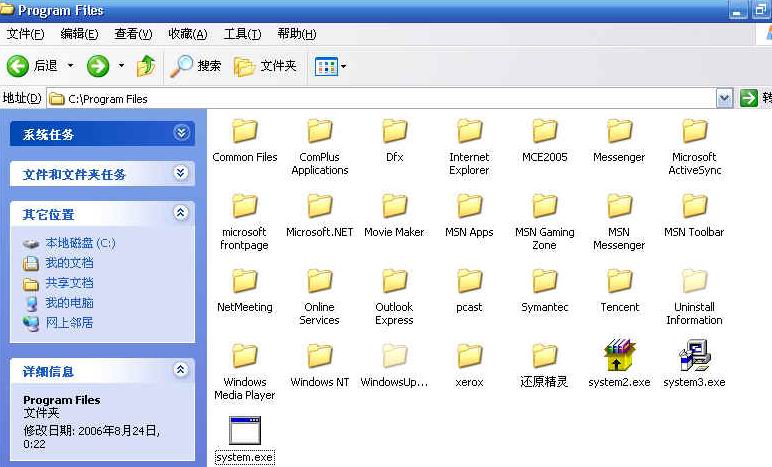Expand the address bar dropdown
Viewport: 772px width, 467px height.
(724, 99)
